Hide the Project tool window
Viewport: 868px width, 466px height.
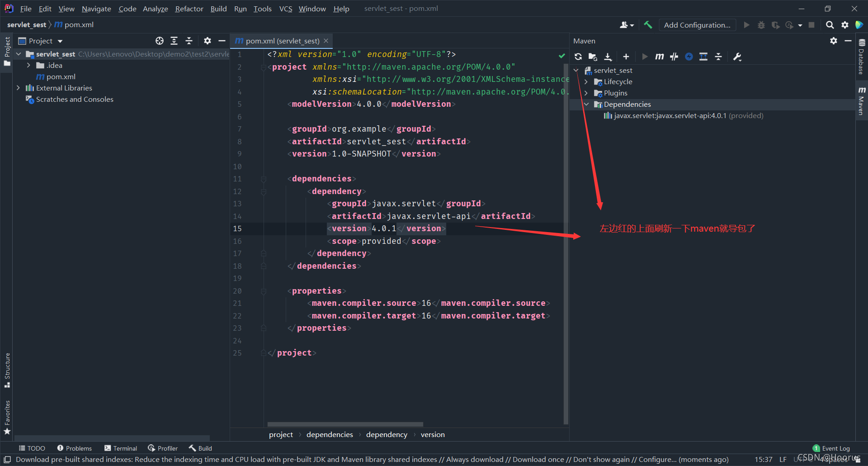(222, 41)
